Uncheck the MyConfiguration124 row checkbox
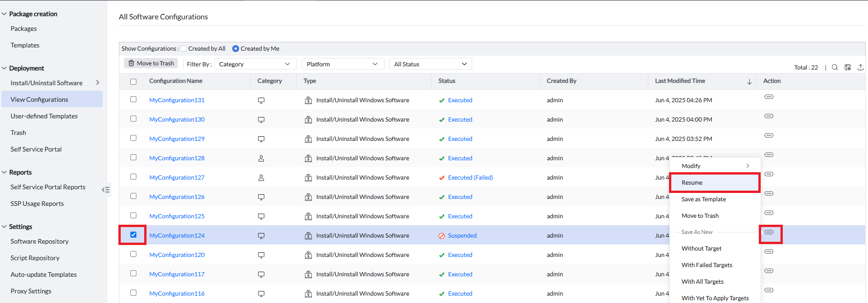The image size is (868, 303). point(133,235)
